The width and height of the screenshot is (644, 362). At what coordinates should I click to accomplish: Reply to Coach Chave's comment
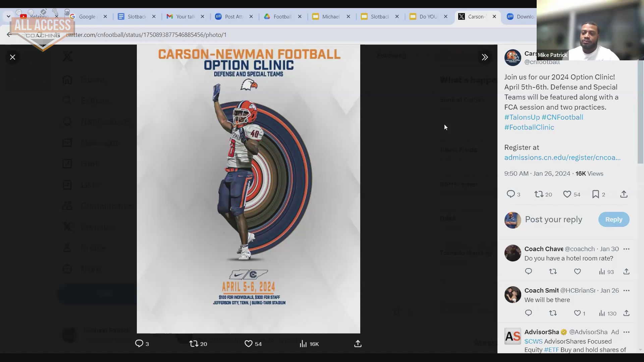tap(528, 271)
